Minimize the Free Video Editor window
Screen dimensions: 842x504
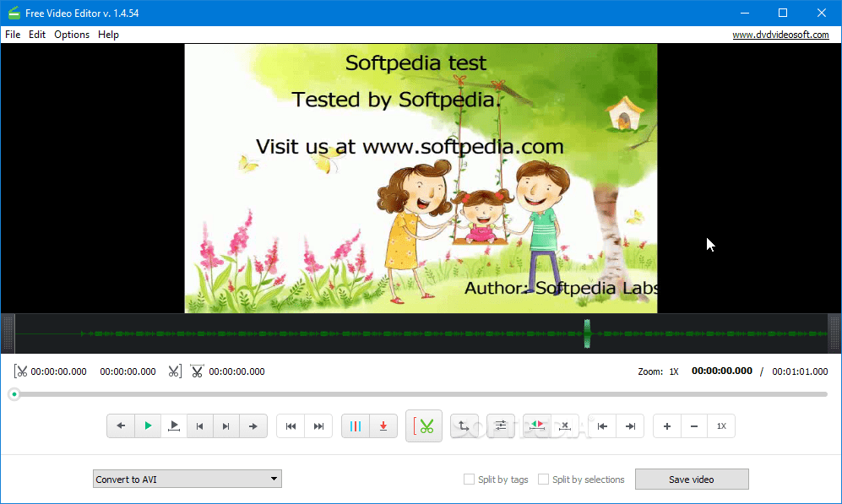pyautogui.click(x=745, y=13)
